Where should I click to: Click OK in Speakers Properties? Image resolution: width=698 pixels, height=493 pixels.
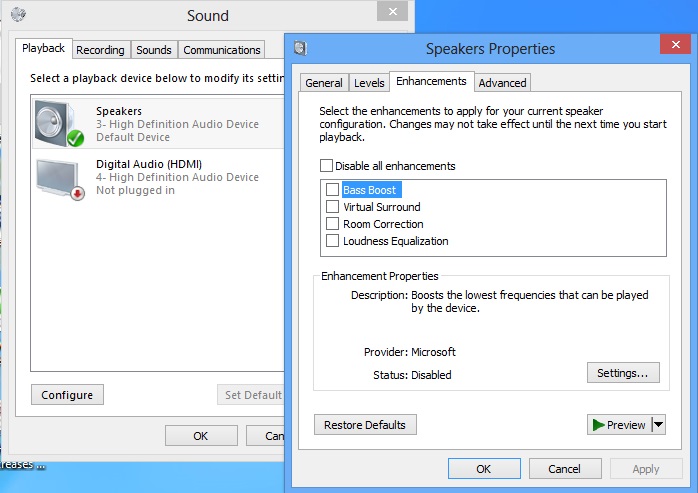click(484, 469)
